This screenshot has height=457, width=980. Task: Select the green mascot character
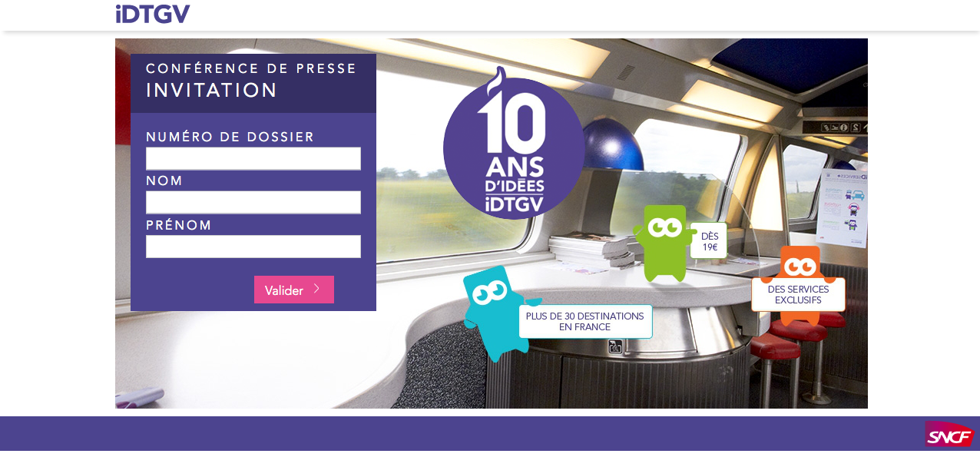pos(664,242)
